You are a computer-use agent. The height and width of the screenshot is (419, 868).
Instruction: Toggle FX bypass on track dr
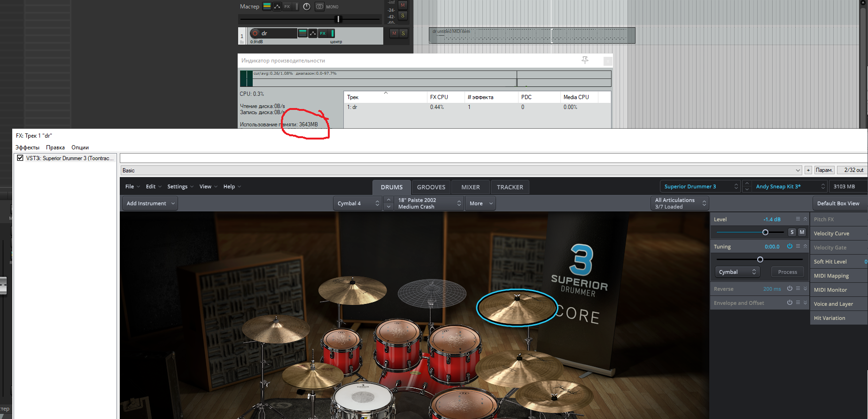(333, 33)
